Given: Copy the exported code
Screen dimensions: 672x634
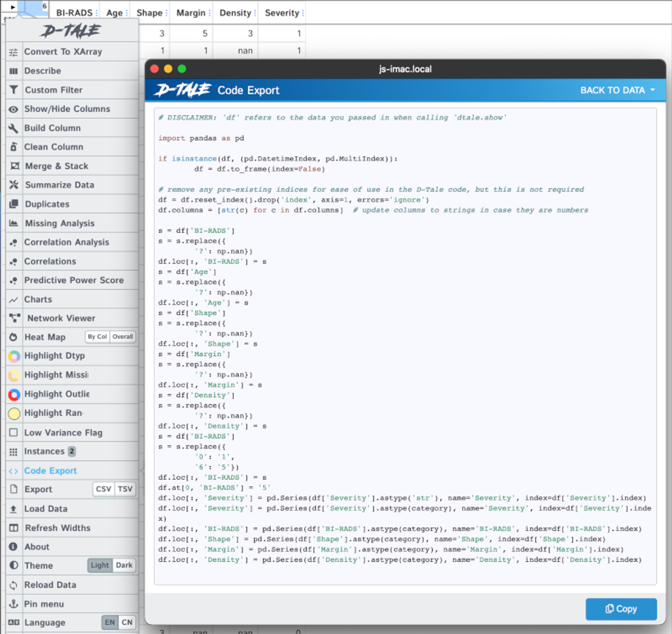Looking at the screenshot, I should (621, 609).
